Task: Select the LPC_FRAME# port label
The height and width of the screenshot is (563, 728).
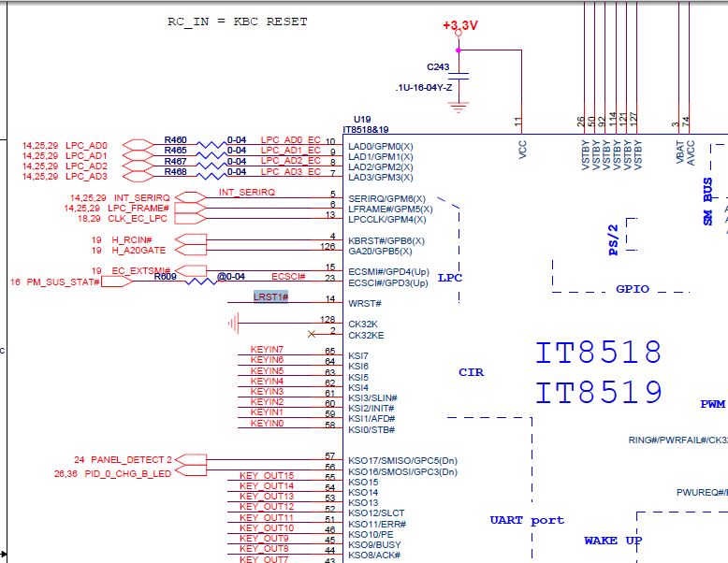Action: pyautogui.click(x=138, y=208)
